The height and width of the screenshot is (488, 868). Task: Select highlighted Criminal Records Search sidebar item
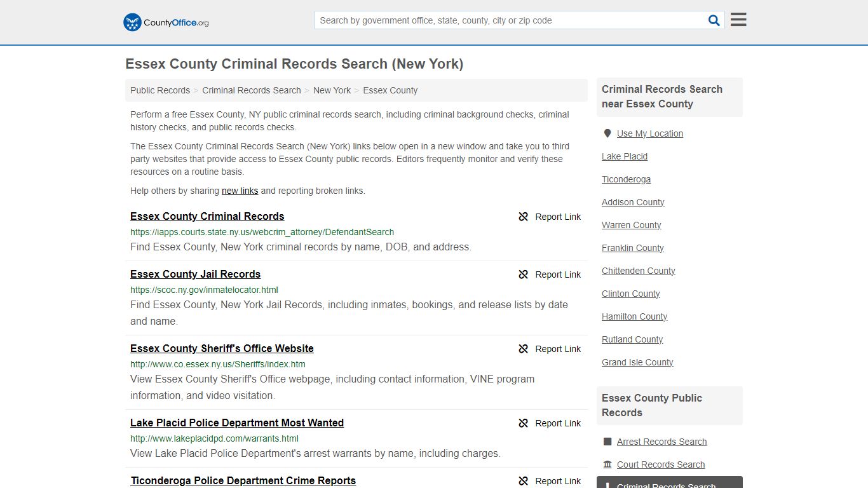tap(669, 482)
